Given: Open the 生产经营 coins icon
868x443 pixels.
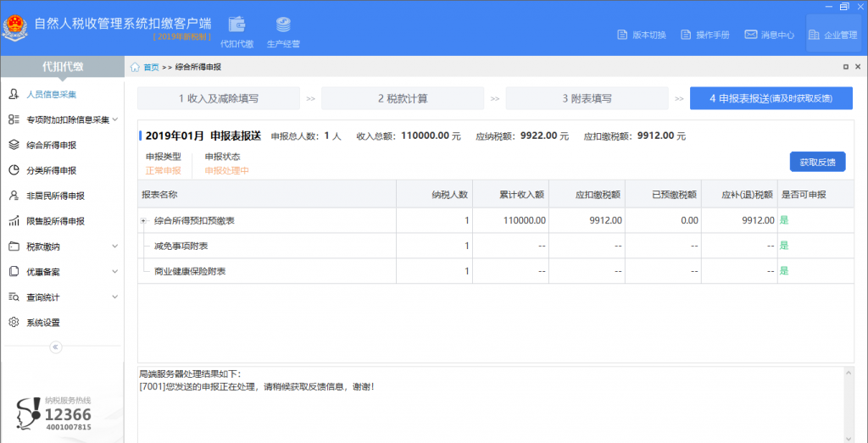Looking at the screenshot, I should click(283, 25).
